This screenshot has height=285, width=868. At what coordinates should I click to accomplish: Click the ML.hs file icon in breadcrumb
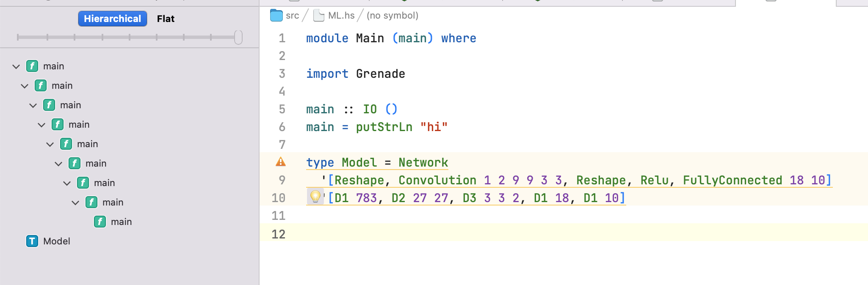pos(319,16)
